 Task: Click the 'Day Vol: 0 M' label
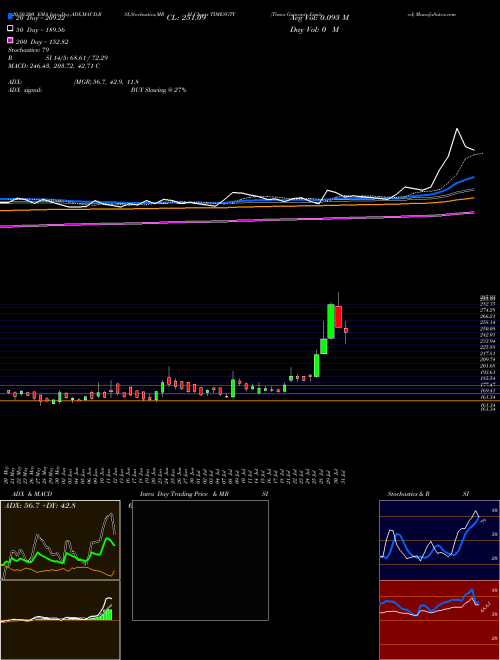pos(314,30)
